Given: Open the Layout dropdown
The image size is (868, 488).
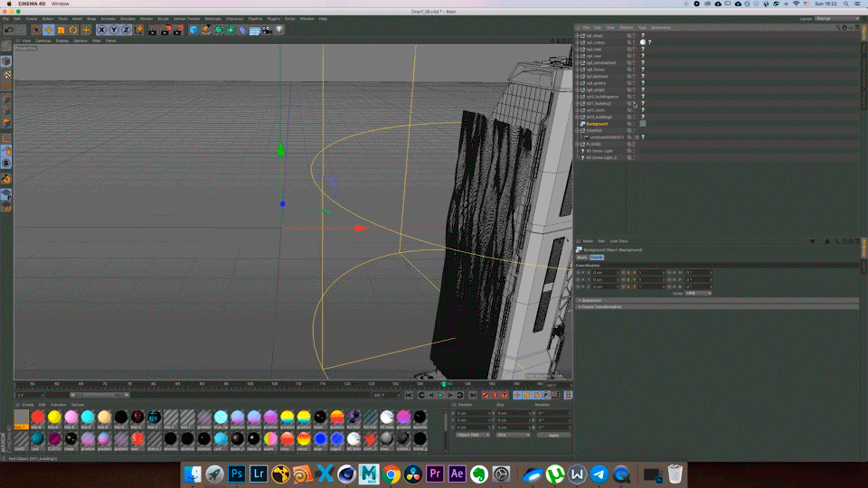Looking at the screenshot, I should [837, 18].
